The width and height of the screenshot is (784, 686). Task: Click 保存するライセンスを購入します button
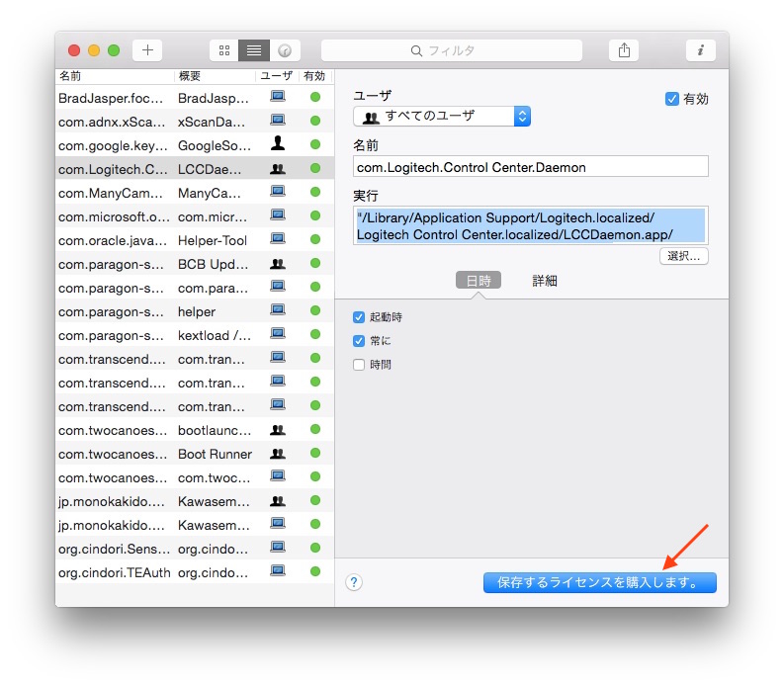[599, 582]
